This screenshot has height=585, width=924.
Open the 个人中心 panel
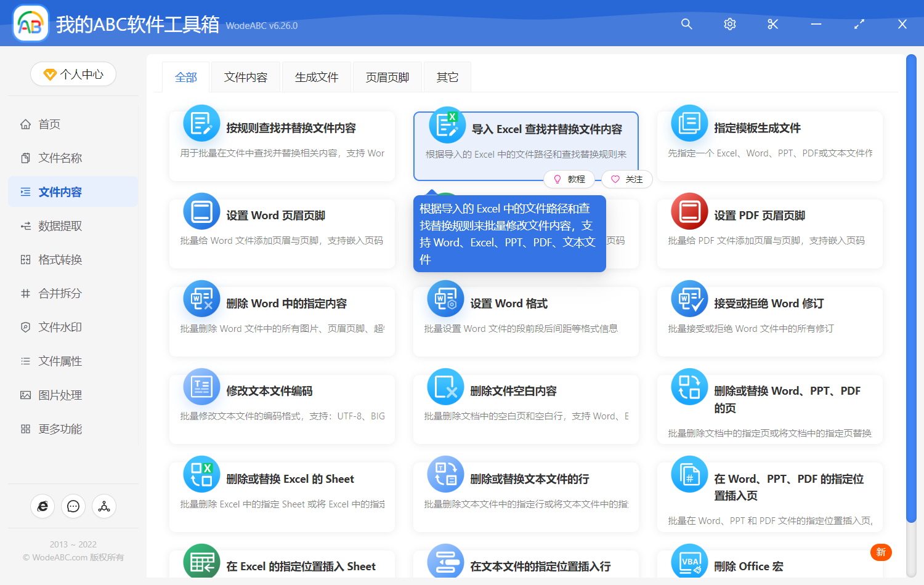click(73, 74)
